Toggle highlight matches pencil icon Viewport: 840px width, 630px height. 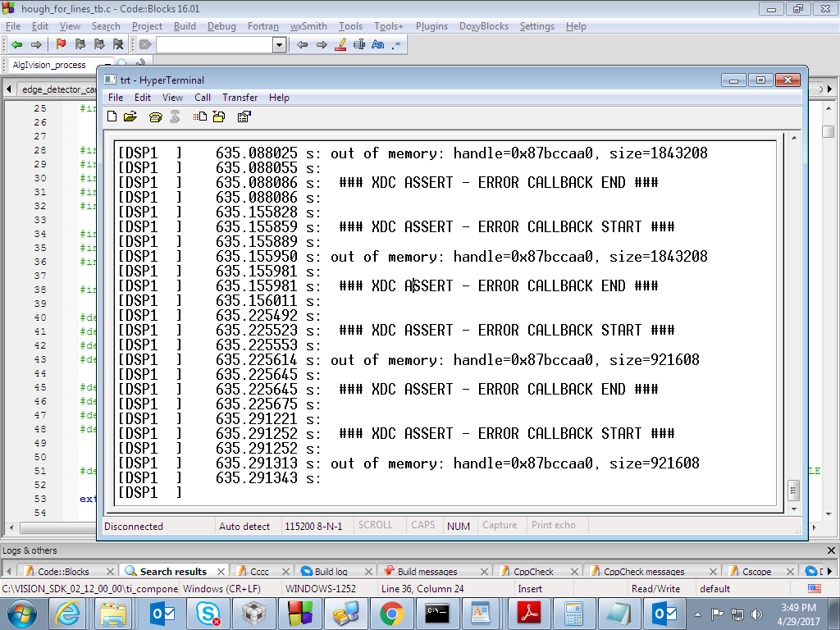340,44
